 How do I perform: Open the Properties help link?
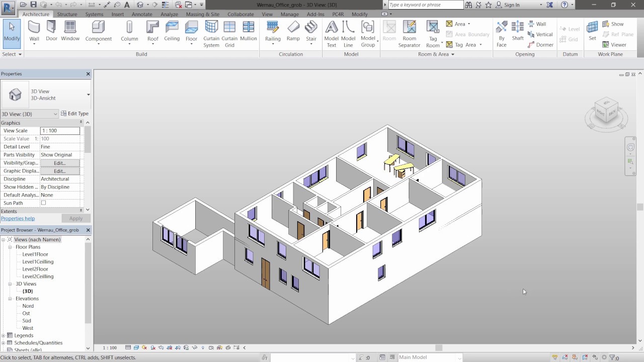click(18, 219)
